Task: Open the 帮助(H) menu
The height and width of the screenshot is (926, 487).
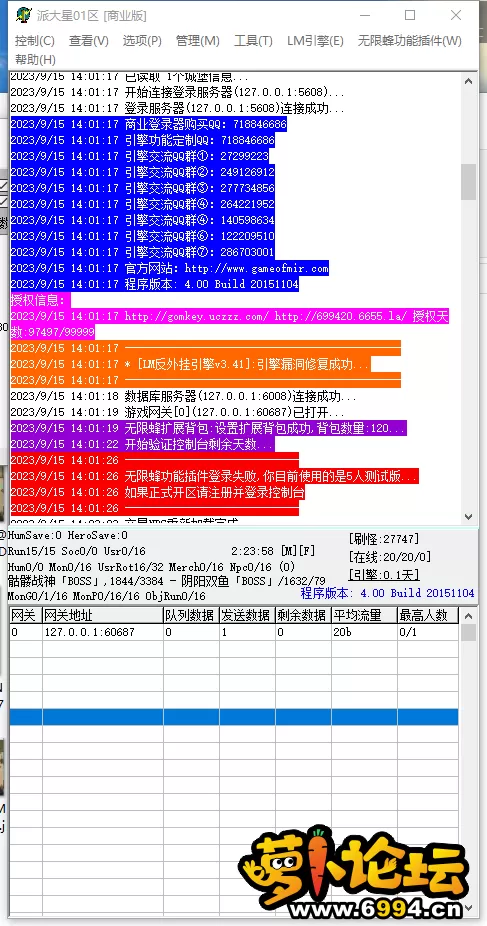Action: click(35, 59)
